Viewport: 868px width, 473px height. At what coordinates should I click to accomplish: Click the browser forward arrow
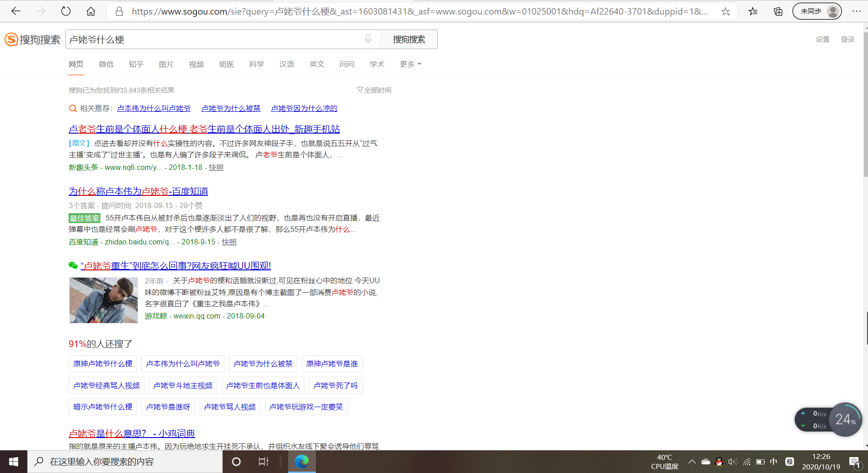41,11
